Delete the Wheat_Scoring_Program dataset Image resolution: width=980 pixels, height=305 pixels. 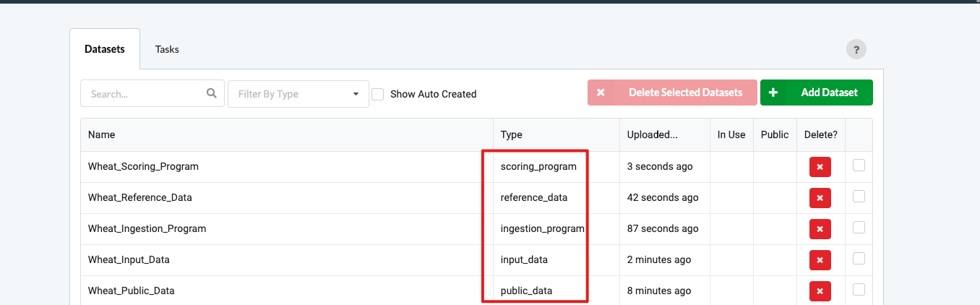point(820,167)
